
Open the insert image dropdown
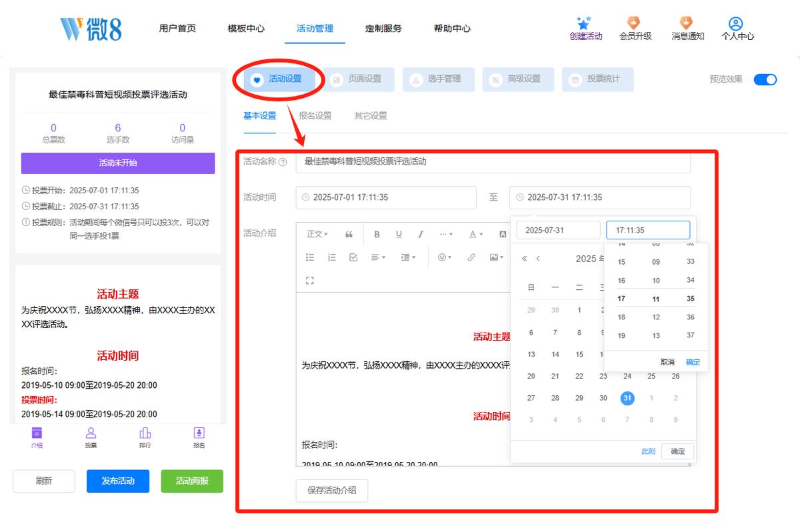(x=496, y=257)
